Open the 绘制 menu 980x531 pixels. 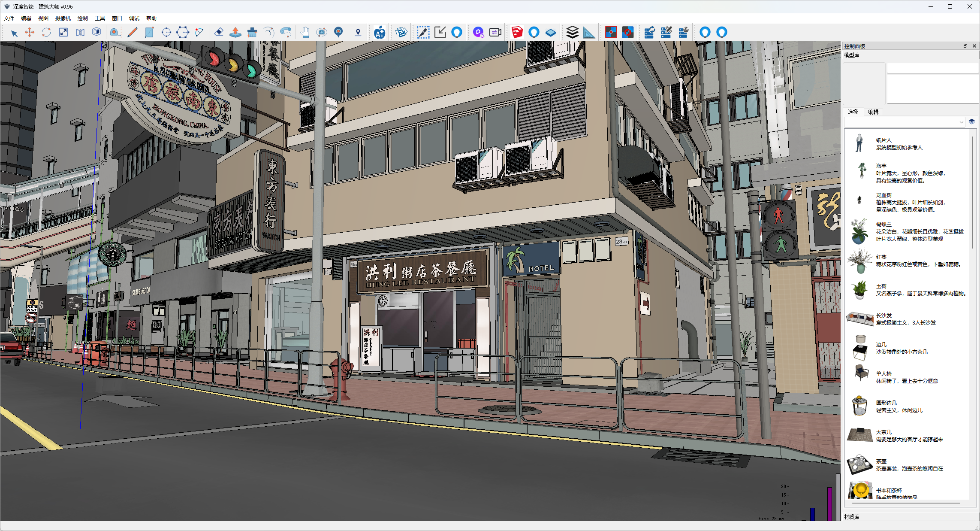(x=83, y=18)
